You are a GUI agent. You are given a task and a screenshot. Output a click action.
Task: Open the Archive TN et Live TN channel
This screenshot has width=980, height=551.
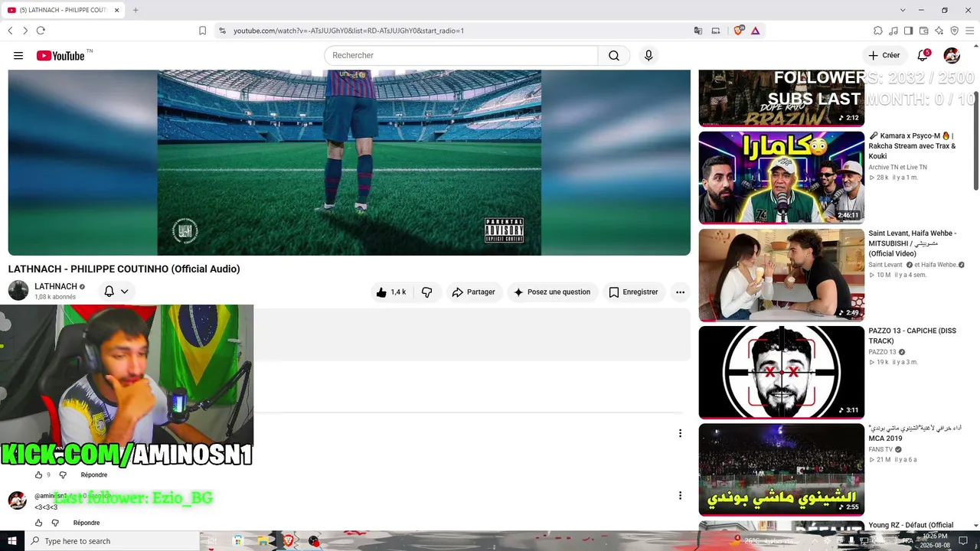[897, 168]
